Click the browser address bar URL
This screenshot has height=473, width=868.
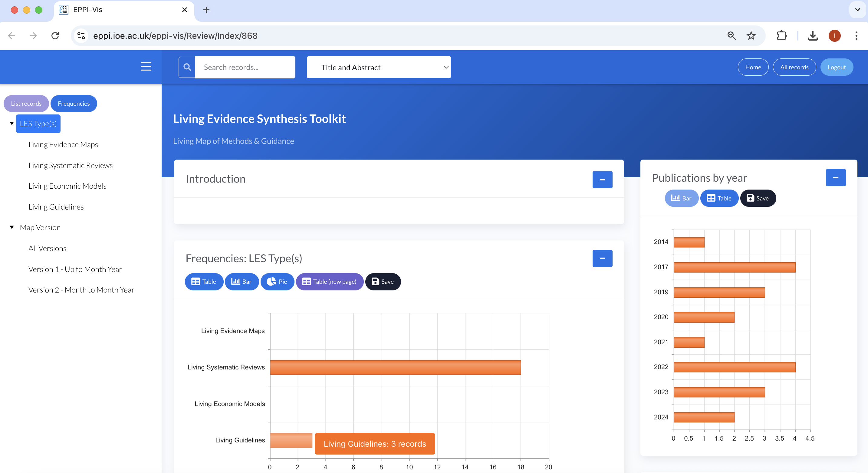(175, 36)
